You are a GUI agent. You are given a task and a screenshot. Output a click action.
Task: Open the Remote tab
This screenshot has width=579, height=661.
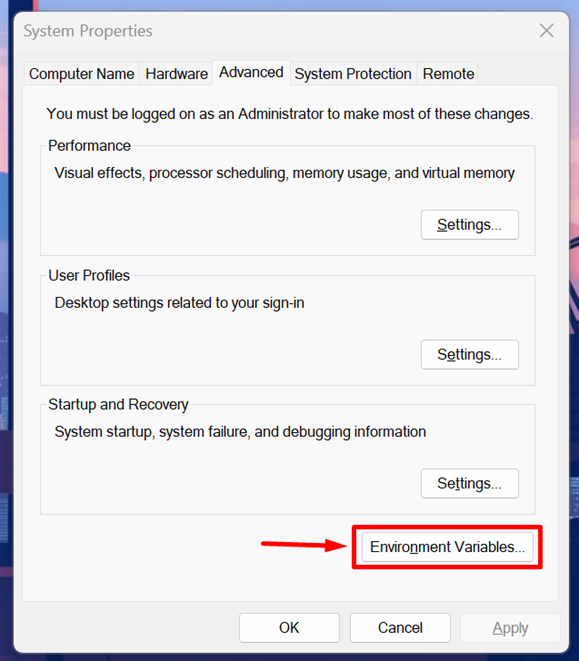(x=448, y=74)
